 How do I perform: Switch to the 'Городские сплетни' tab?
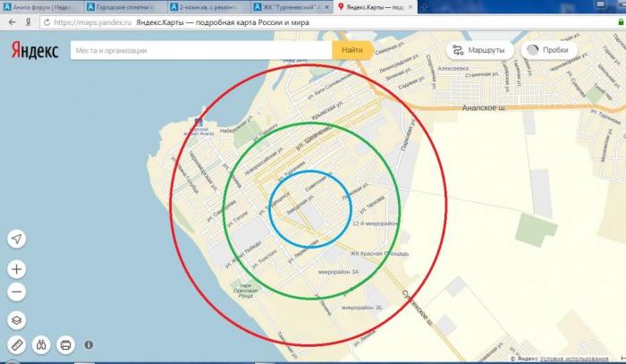point(125,7)
